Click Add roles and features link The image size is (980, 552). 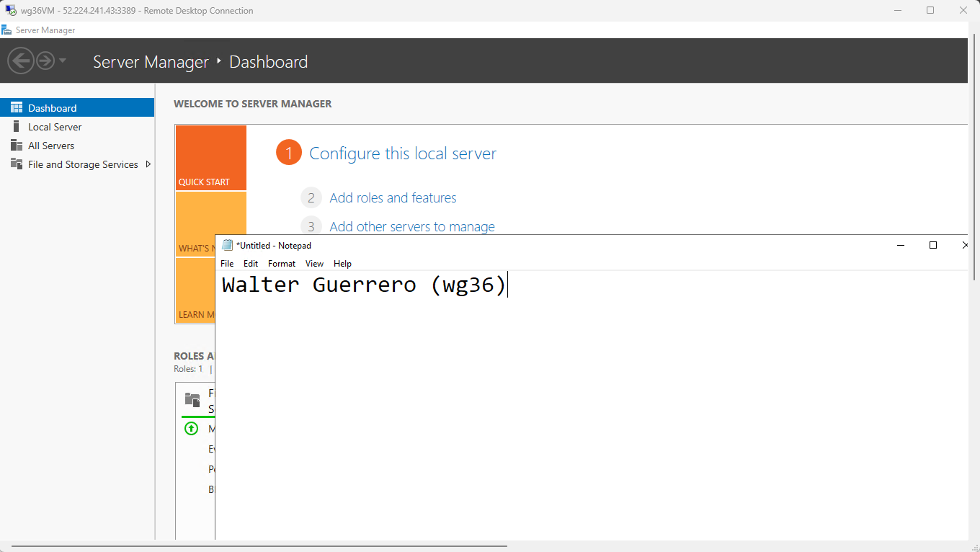[x=393, y=198]
